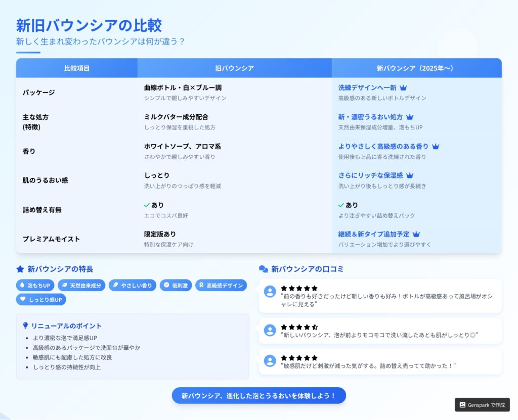Click the Genspark で作成 label text
Viewport: 518px width, 420px height.
point(486,405)
